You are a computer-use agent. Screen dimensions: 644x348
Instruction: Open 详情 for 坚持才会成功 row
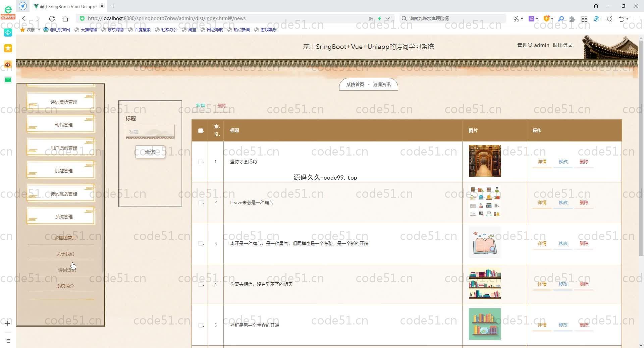pyautogui.click(x=542, y=162)
